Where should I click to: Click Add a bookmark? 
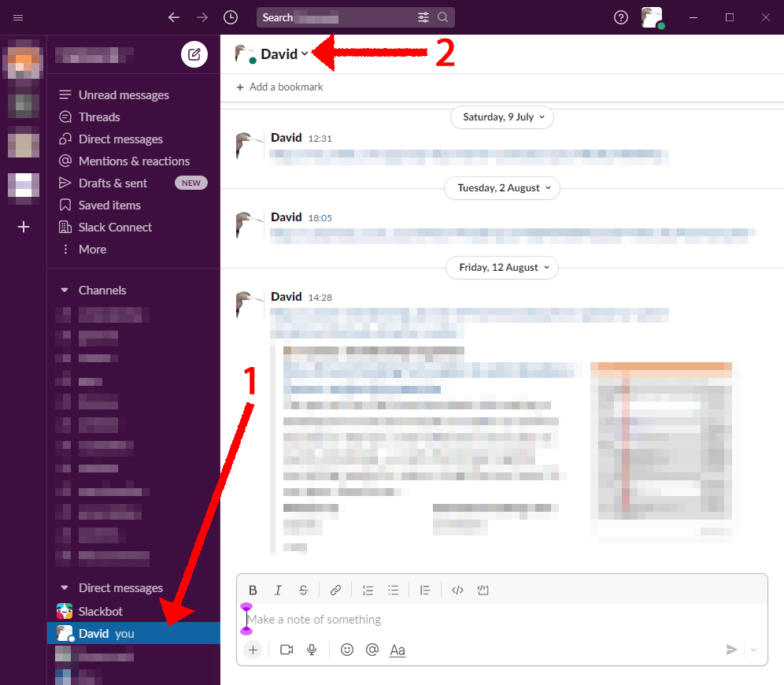pyautogui.click(x=280, y=87)
